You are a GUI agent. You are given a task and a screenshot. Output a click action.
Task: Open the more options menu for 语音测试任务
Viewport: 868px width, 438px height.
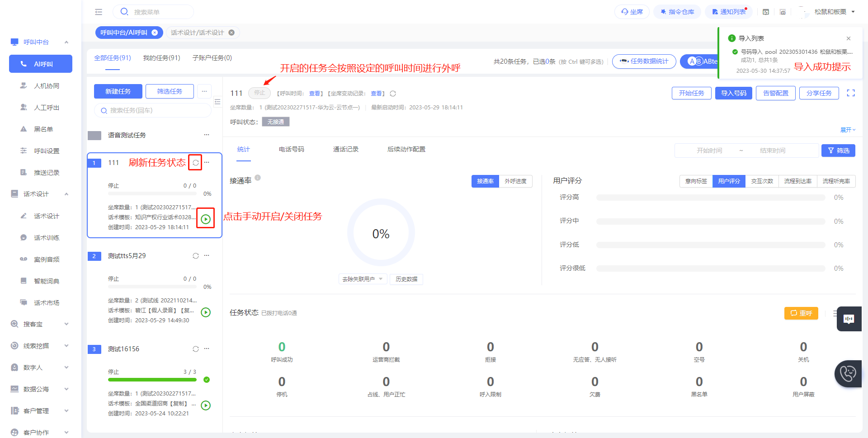tap(207, 135)
